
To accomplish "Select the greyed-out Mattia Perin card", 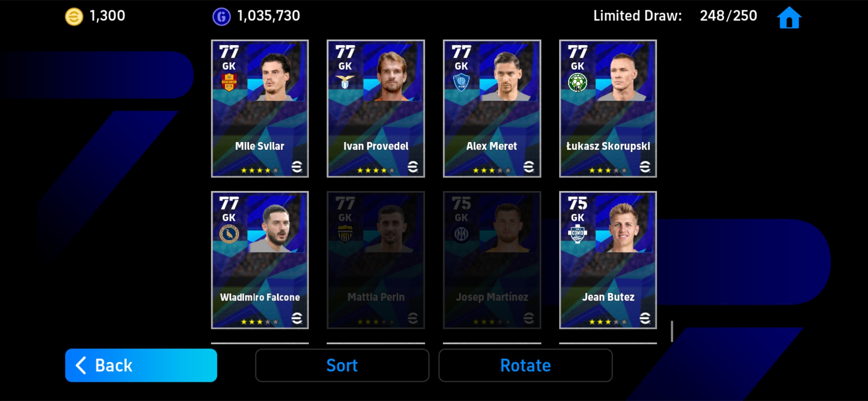I will (376, 260).
